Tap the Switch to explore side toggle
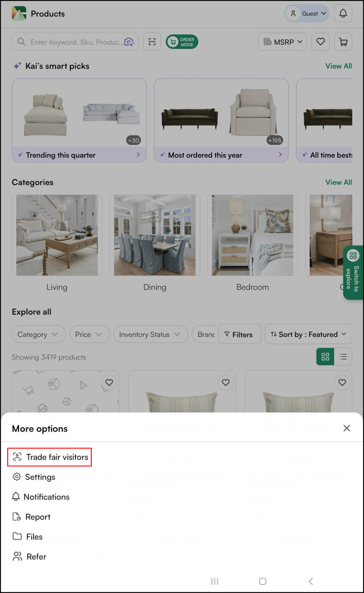364x593 pixels. (353, 272)
